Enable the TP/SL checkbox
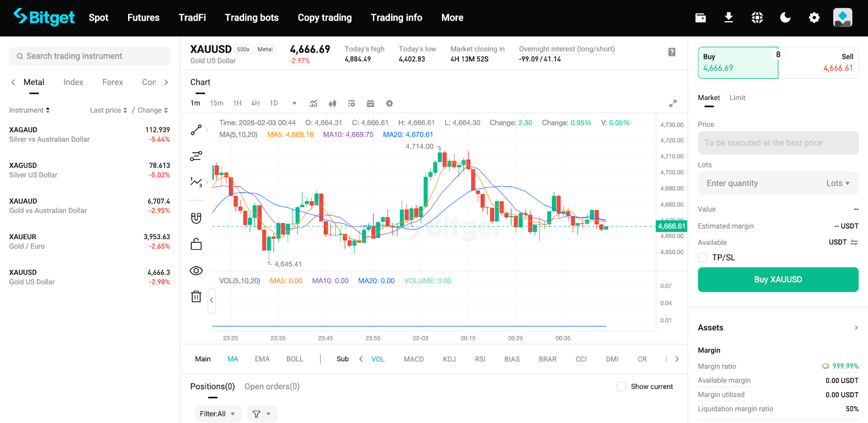Screen dimensions: 868x423 [703, 257]
